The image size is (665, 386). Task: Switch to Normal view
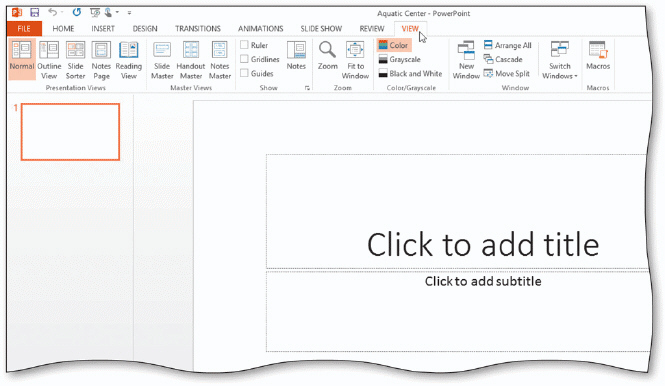point(22,59)
